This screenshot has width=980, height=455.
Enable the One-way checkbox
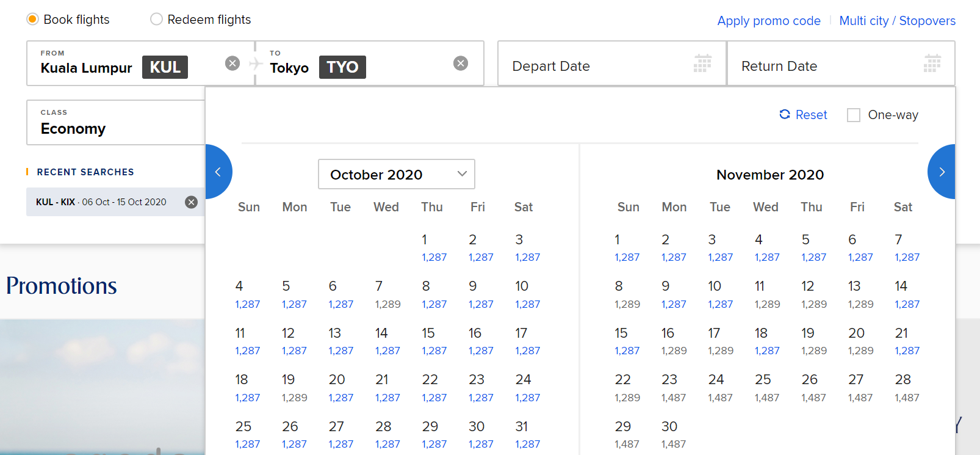[853, 115]
